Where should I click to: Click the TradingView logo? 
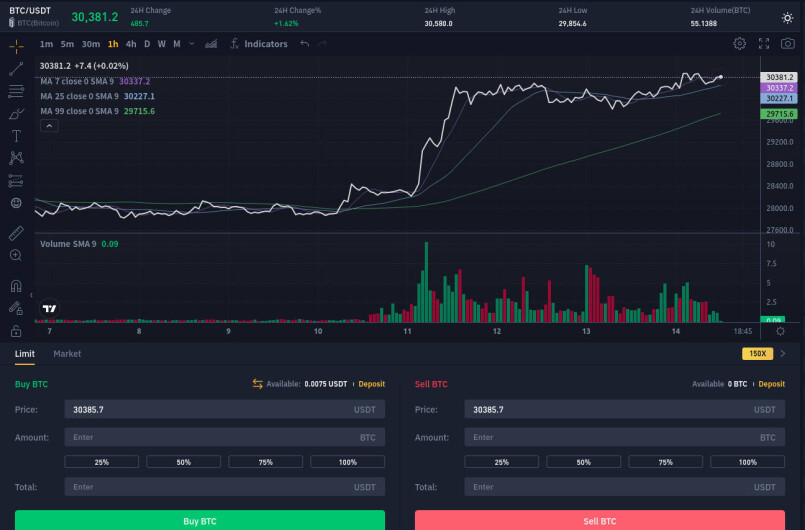click(49, 308)
